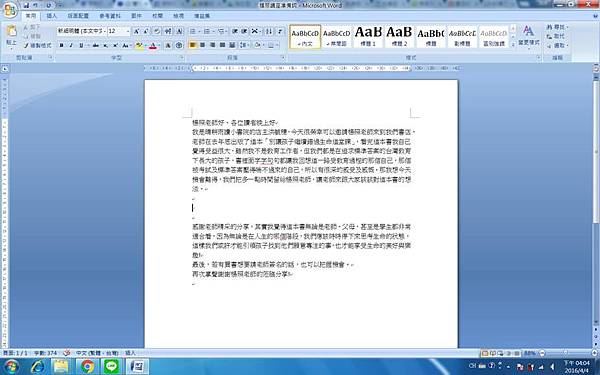Switch to the Mailings (郵件) tab

(x=136, y=16)
